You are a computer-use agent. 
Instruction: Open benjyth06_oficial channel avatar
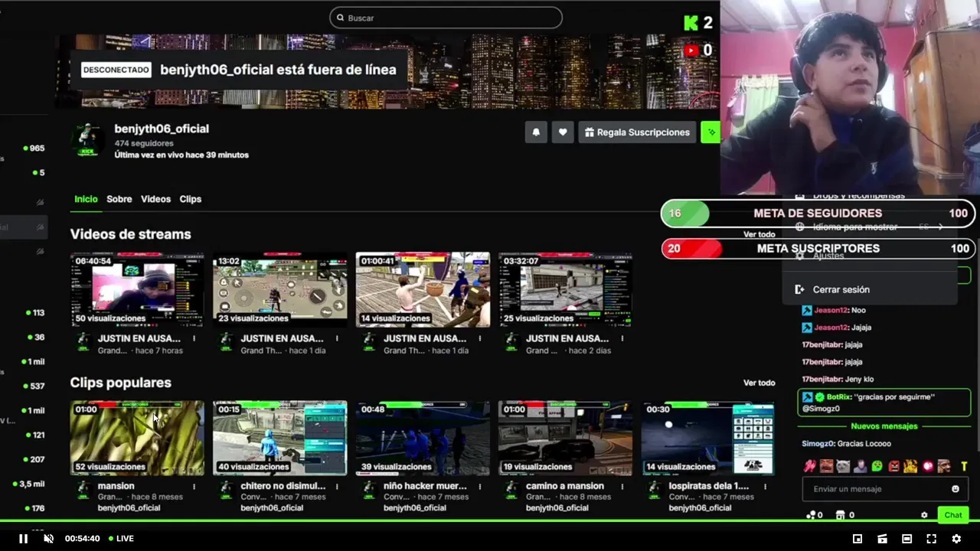(87, 140)
